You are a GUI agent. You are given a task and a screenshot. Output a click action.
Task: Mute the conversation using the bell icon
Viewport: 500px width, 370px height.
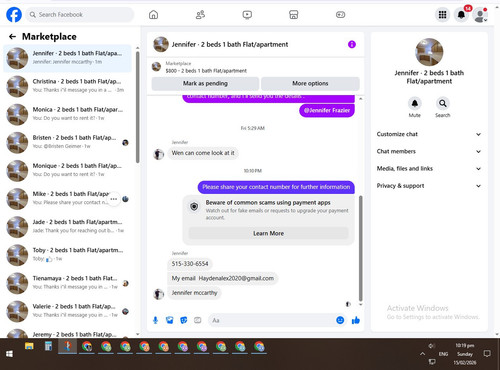(x=415, y=103)
